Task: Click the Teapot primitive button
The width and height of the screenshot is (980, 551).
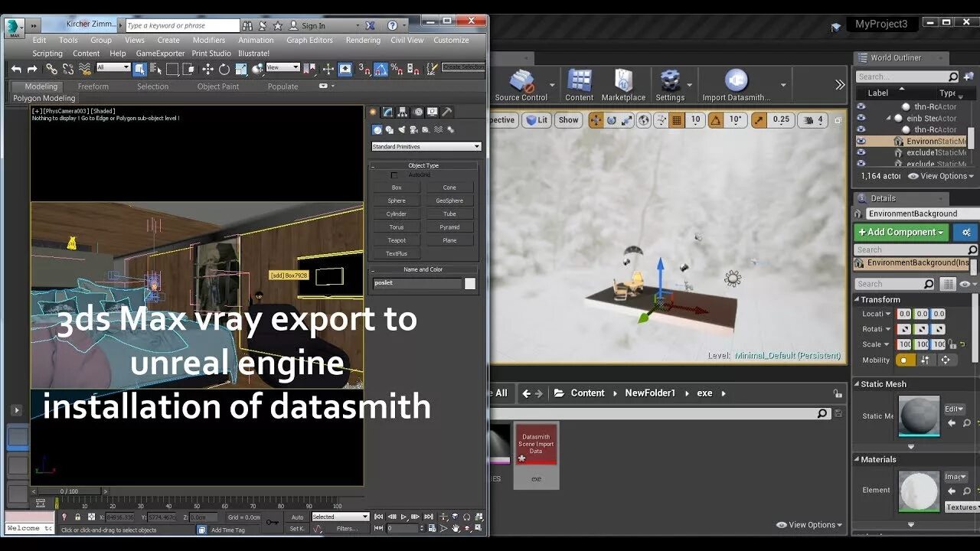Action: click(x=397, y=240)
